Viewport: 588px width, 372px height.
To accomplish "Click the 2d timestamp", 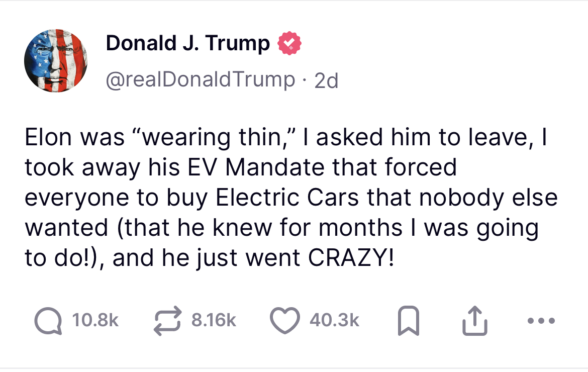I will pos(326,81).
